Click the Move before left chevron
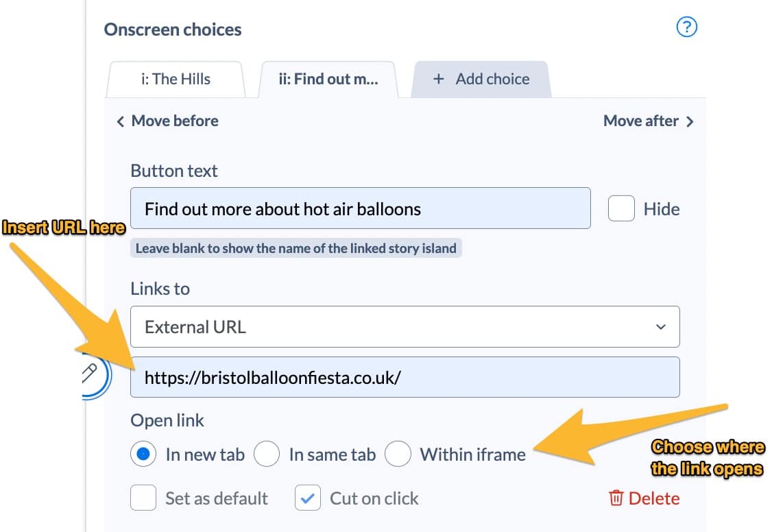The image size is (772, 532). (x=120, y=121)
